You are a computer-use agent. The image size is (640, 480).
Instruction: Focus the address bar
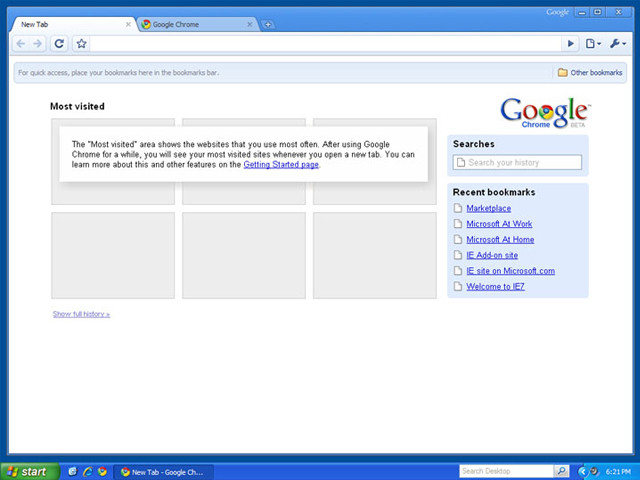click(x=325, y=43)
